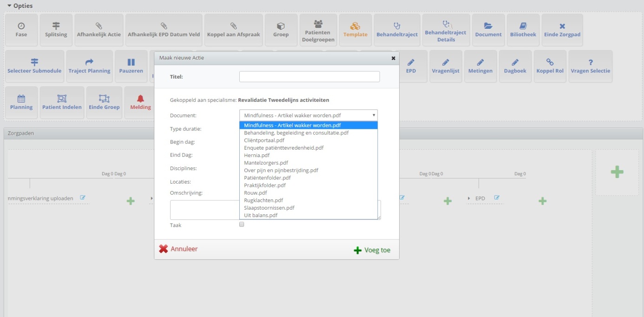644x317 pixels.
Task: Choose Slaapstoornissen.pdf option
Action: point(309,208)
